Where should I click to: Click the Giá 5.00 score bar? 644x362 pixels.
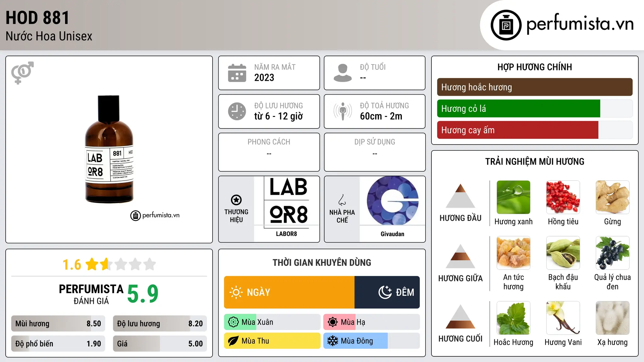pyautogui.click(x=160, y=343)
